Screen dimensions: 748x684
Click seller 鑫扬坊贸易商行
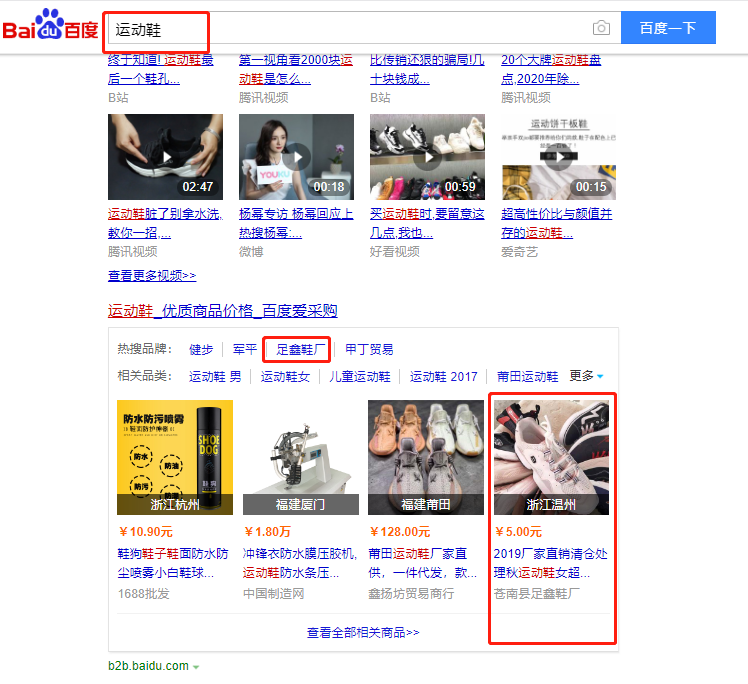tap(411, 594)
